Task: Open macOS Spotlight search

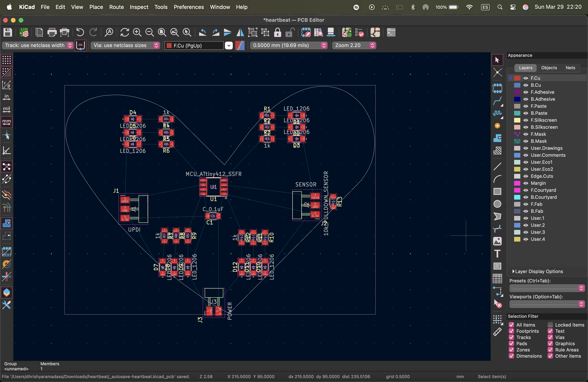Action: [500, 7]
